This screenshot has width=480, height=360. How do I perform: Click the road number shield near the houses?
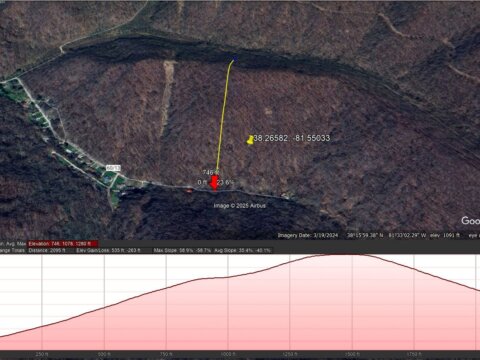coord(113,168)
